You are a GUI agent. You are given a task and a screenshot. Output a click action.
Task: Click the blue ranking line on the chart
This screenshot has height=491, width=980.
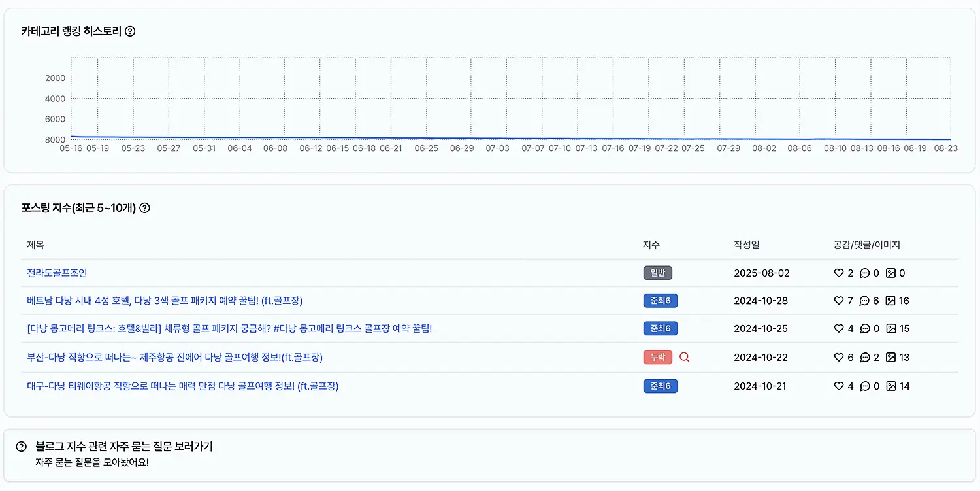click(457, 139)
